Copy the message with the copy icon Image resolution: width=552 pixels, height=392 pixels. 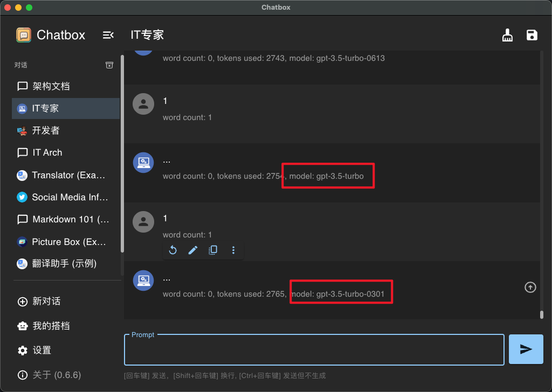(213, 250)
